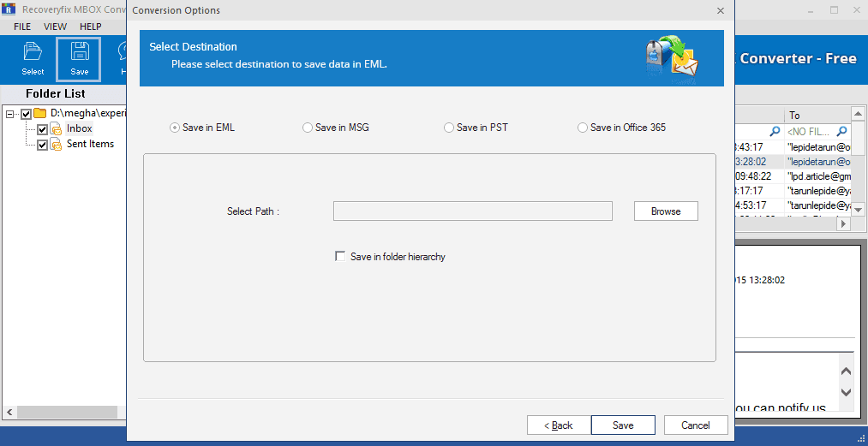
Task: Click the magnifier icon left of To filter
Action: (x=775, y=131)
